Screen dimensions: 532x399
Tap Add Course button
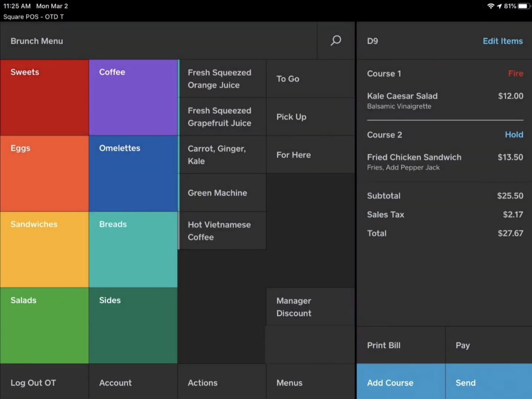click(x=401, y=382)
